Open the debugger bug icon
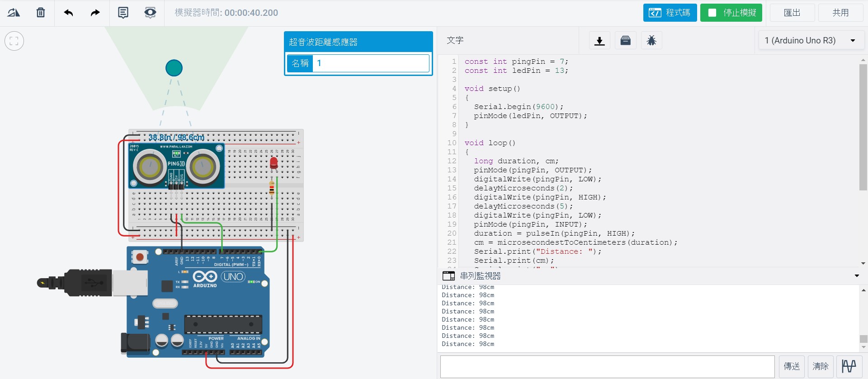The height and width of the screenshot is (379, 868). (651, 41)
